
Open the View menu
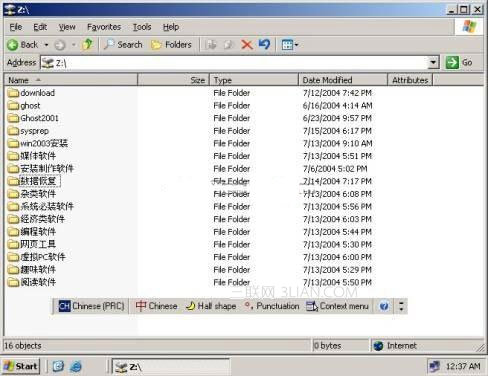pyautogui.click(x=67, y=27)
